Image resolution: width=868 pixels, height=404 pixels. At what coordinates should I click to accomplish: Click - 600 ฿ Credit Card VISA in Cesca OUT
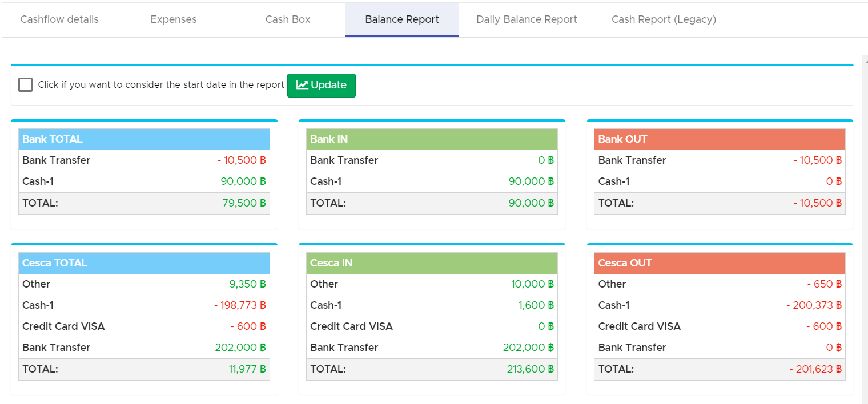824,326
